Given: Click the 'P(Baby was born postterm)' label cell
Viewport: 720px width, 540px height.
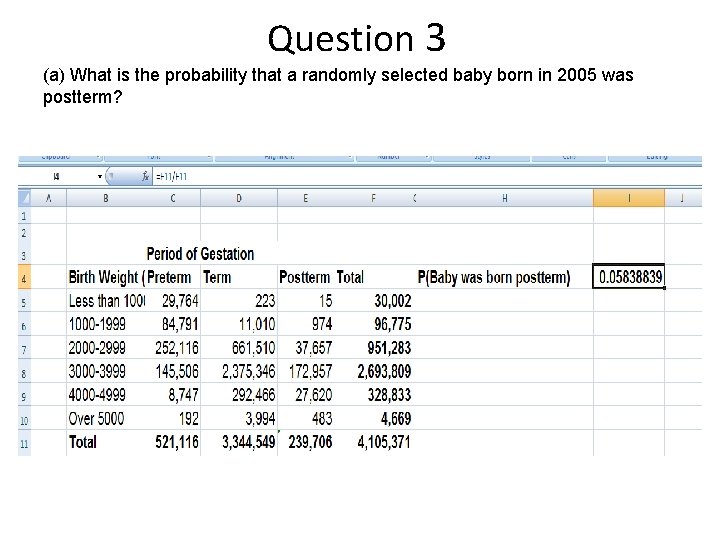Looking at the screenshot, I should point(494,277).
